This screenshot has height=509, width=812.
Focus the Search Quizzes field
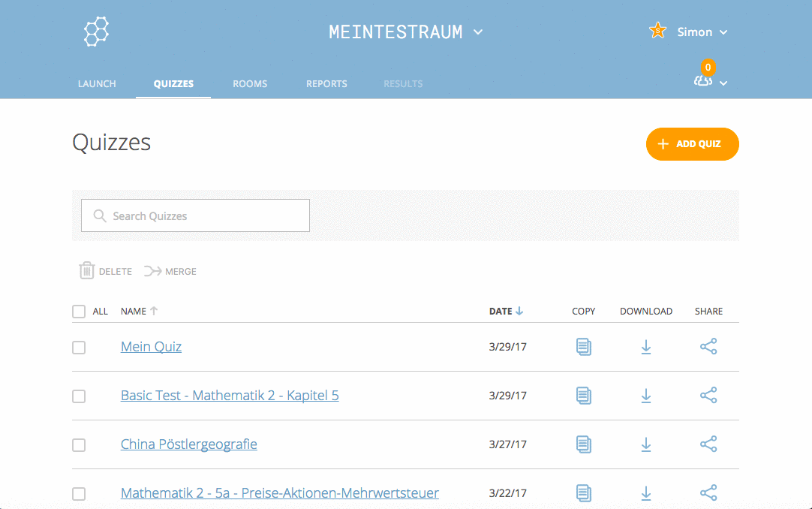(195, 215)
